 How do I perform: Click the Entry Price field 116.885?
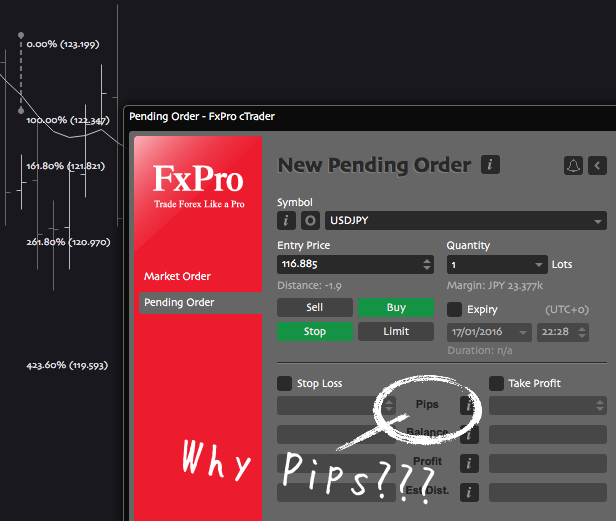[355, 264]
